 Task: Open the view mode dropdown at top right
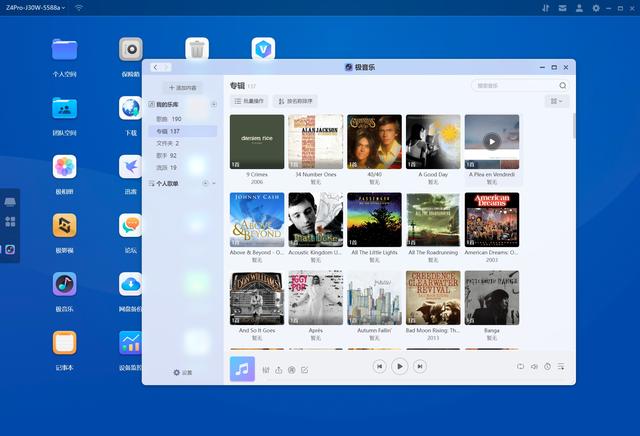click(x=557, y=101)
